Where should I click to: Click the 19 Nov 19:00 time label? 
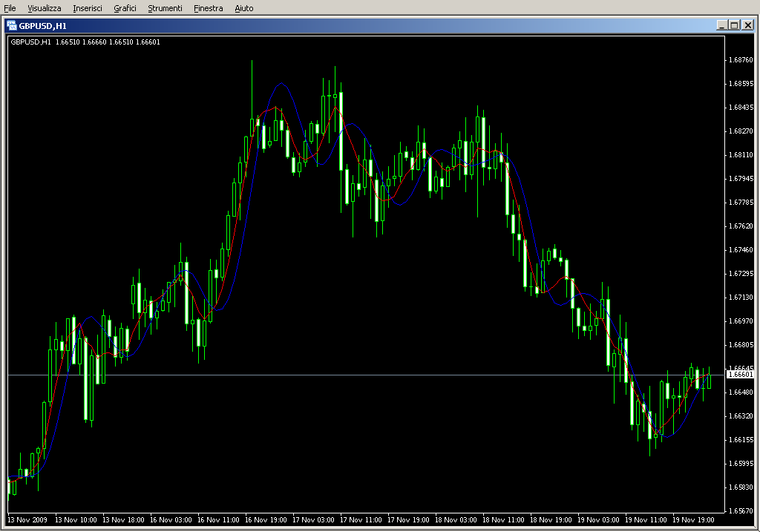[x=694, y=520]
